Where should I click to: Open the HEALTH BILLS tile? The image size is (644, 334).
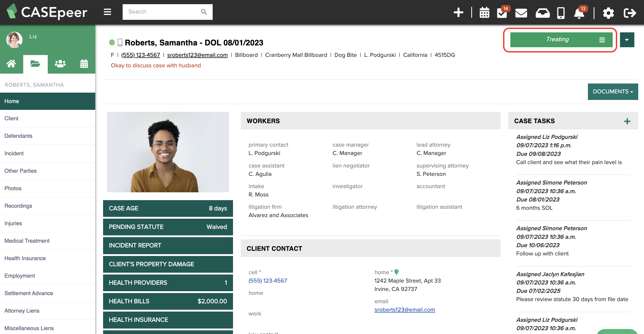tap(168, 301)
